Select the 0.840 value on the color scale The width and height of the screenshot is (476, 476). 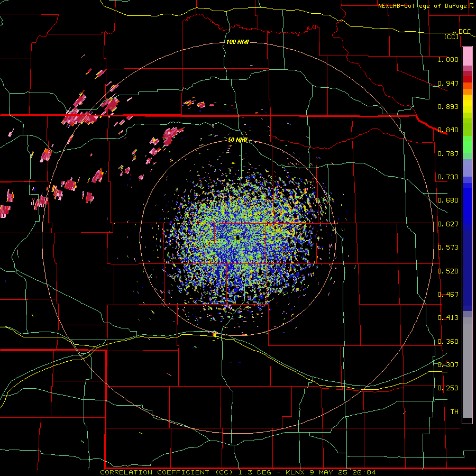pos(448,130)
